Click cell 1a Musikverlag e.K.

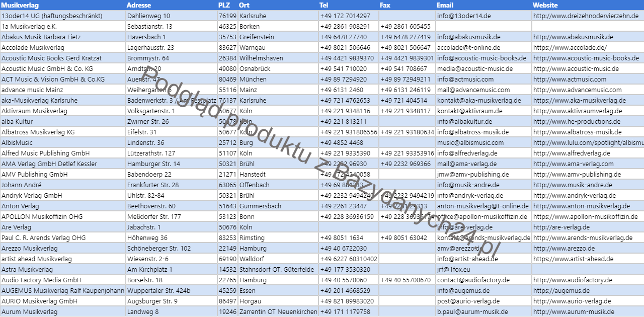tap(63, 26)
